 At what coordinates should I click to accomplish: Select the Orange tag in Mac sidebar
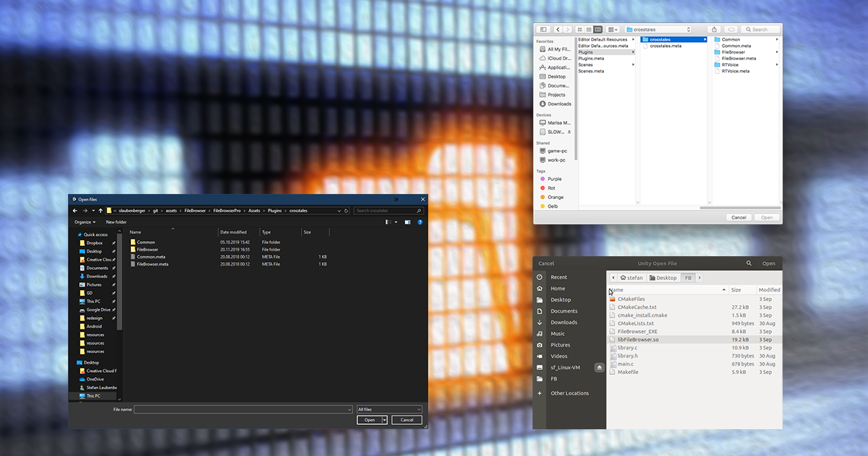coord(555,197)
